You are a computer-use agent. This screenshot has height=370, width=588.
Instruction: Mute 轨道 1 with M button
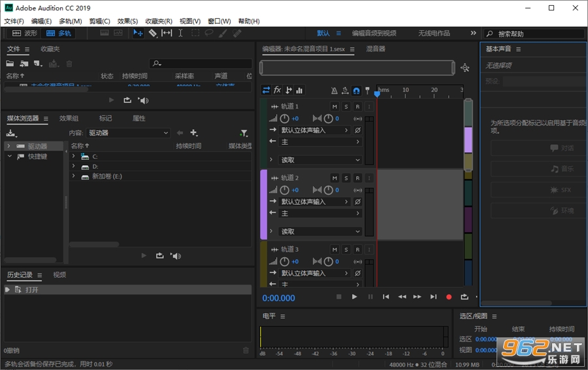point(335,106)
